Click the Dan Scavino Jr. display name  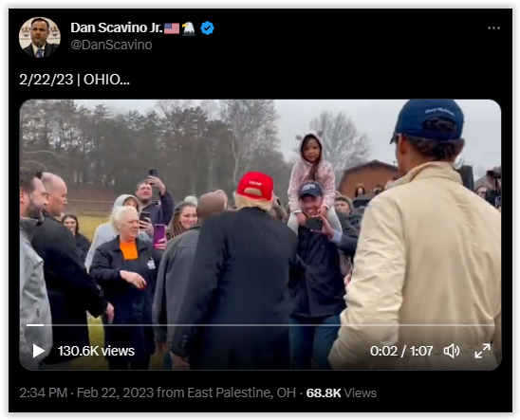click(x=117, y=27)
